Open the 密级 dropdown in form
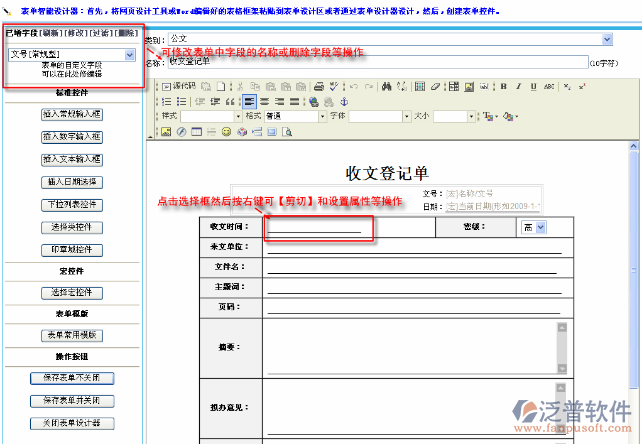Viewport: 642px width, 444px height. point(541,227)
